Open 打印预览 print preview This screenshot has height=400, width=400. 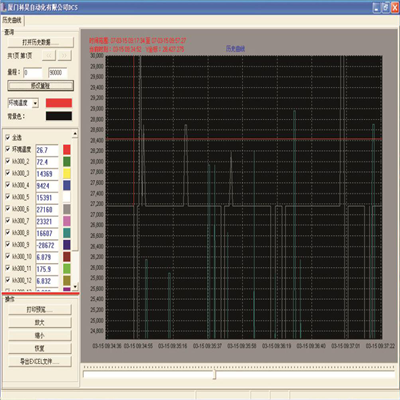(x=40, y=310)
